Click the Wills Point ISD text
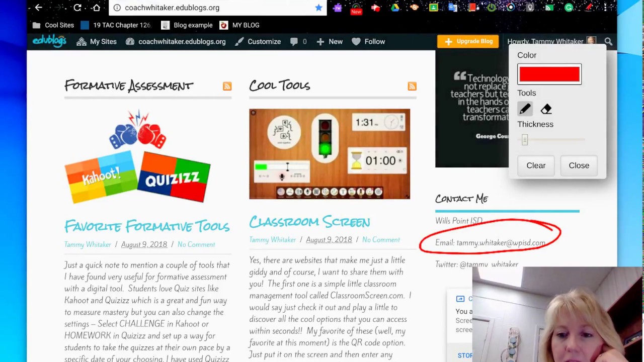 (x=459, y=221)
